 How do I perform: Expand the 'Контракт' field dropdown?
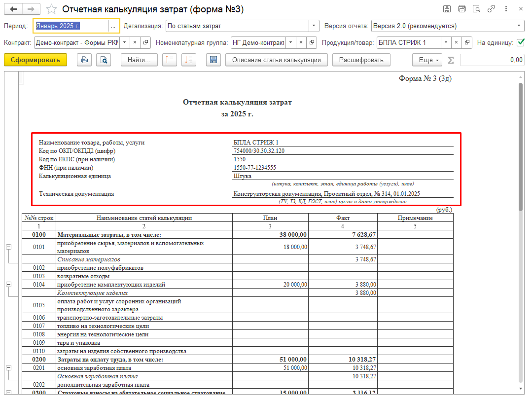click(x=124, y=43)
